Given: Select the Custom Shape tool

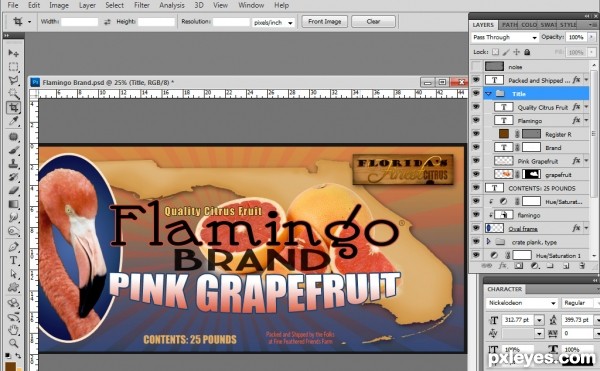Looking at the screenshot, I should pyautogui.click(x=13, y=287).
